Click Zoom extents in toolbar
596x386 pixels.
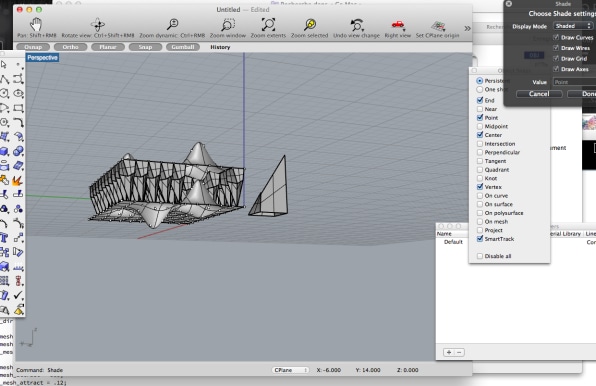coord(268,25)
